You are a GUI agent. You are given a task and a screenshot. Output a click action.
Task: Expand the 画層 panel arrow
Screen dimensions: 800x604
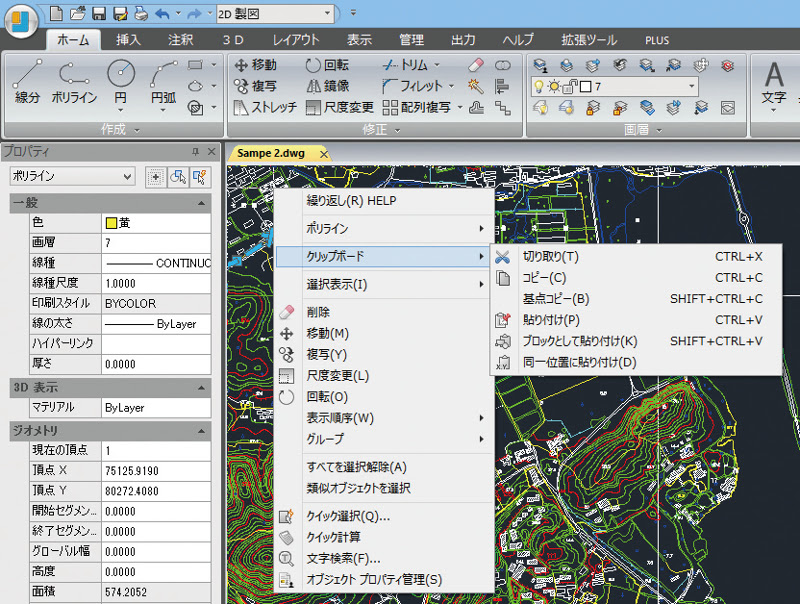coord(659,131)
